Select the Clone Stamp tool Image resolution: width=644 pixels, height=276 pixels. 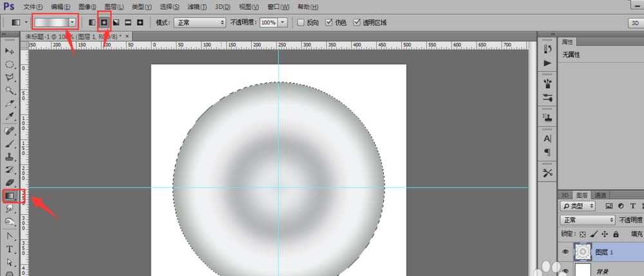10,156
